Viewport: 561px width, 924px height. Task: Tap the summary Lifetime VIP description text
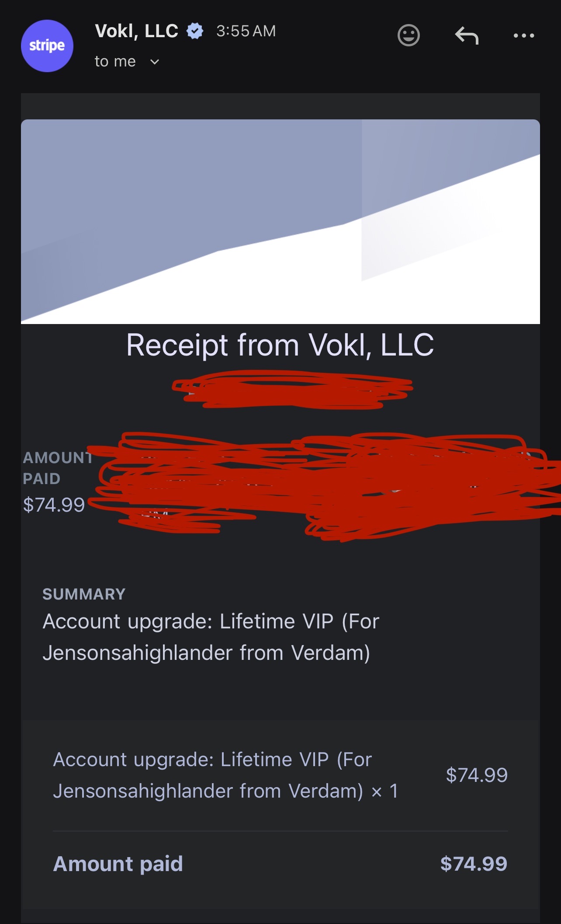pyautogui.click(x=211, y=637)
